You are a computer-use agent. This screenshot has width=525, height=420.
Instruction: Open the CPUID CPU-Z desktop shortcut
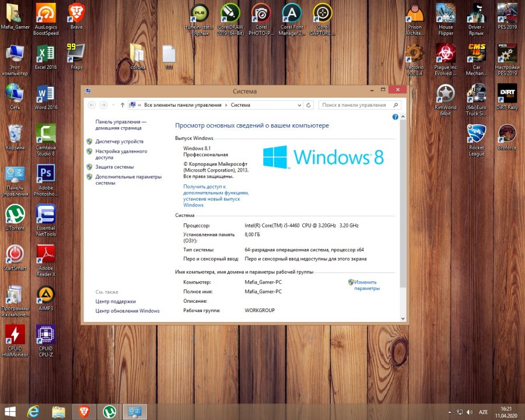(45, 334)
